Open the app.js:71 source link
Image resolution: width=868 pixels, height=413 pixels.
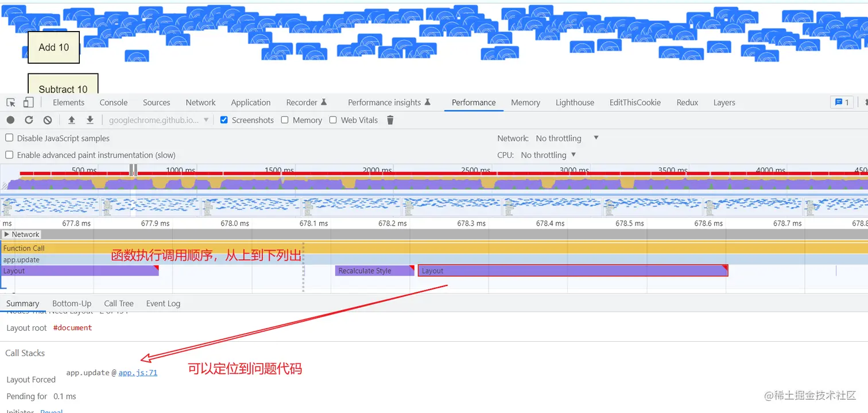coord(138,373)
